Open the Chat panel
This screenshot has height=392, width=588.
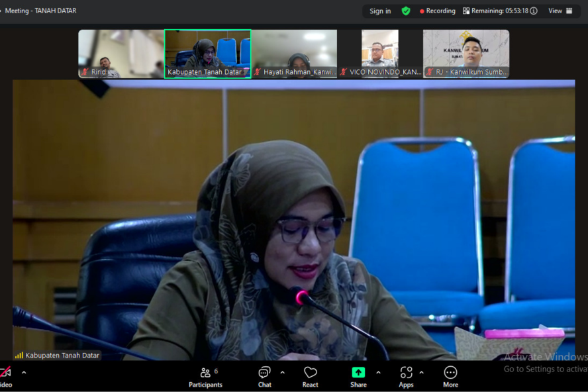coord(264,377)
